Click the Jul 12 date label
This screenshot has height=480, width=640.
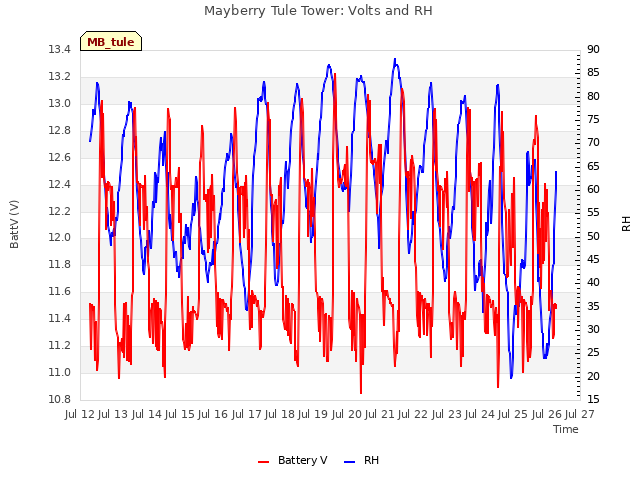coord(80,415)
